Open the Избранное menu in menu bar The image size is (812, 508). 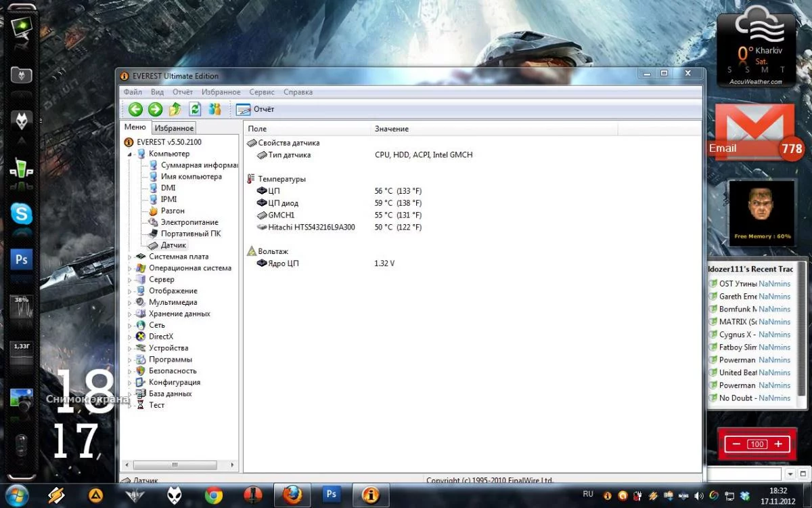(x=221, y=92)
